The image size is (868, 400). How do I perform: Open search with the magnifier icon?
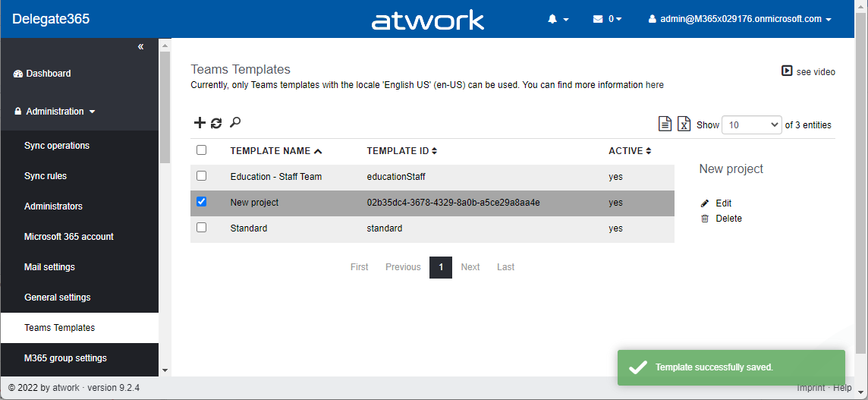click(x=235, y=122)
